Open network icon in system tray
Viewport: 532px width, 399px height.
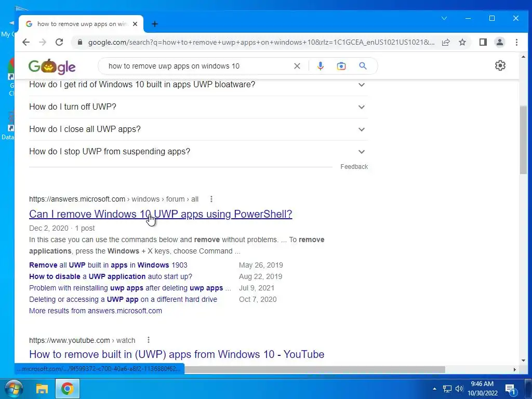pos(447,389)
